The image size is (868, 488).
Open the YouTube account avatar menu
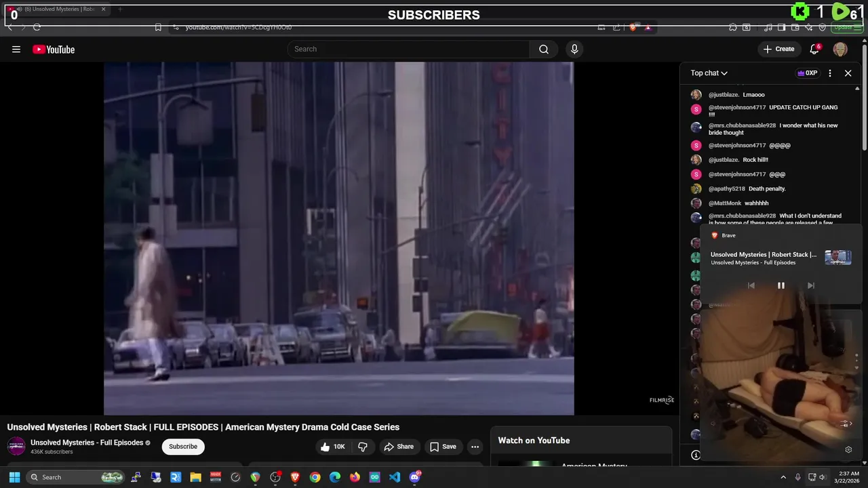[840, 49]
